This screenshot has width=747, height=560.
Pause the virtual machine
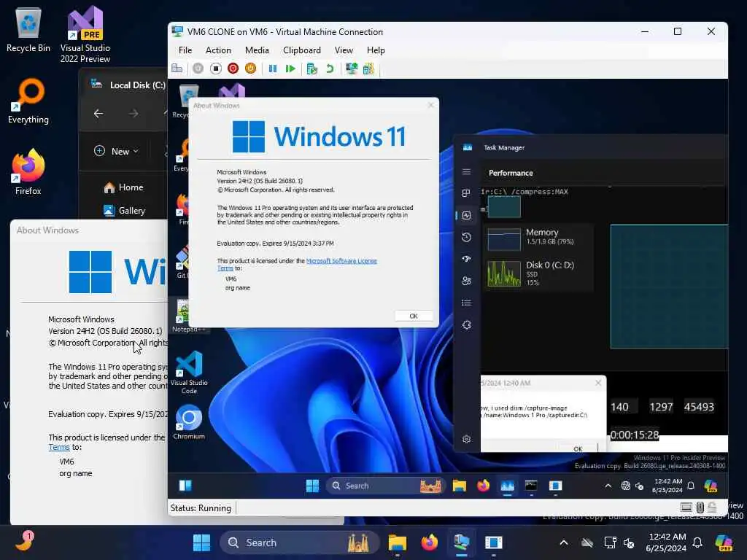click(x=273, y=69)
